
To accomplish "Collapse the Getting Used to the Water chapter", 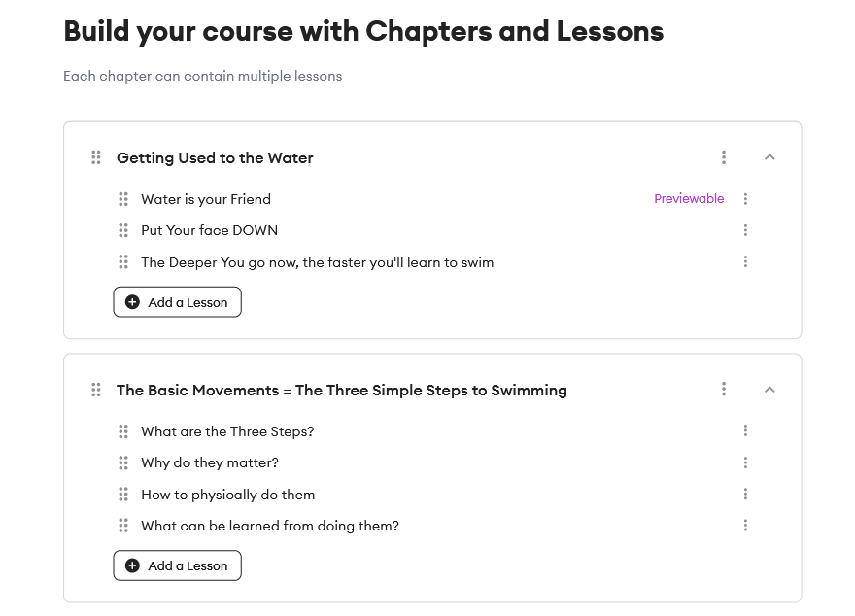I will pyautogui.click(x=769, y=157).
